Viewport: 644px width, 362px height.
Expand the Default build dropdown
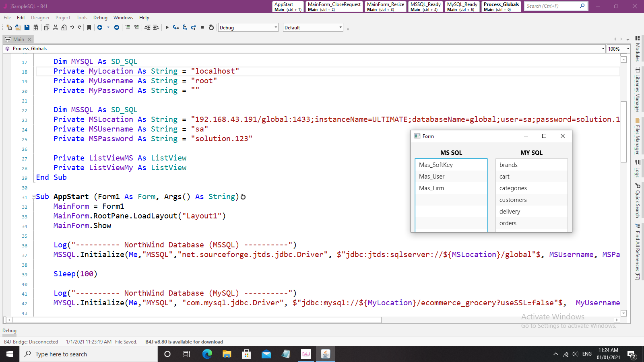coord(313,27)
